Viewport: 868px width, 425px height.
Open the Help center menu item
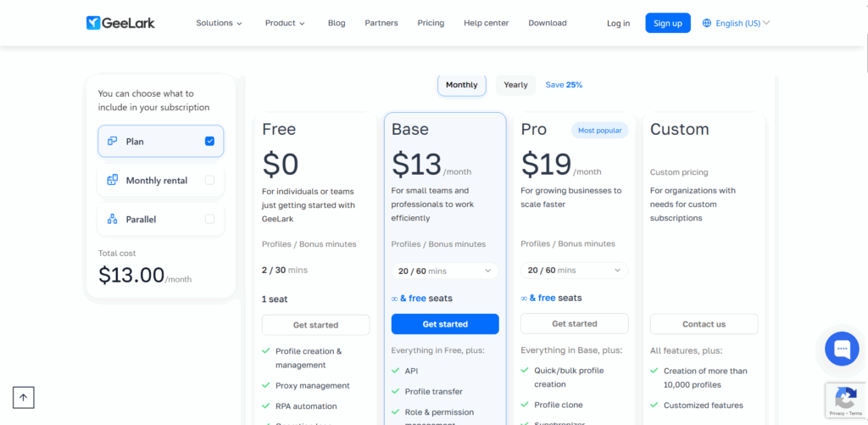pos(486,24)
